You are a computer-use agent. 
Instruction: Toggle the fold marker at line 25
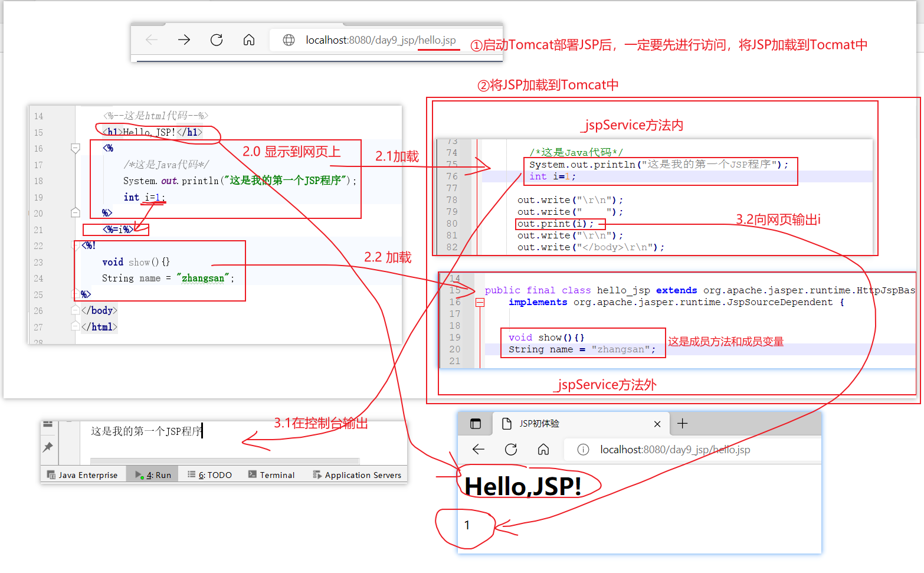pyautogui.click(x=76, y=293)
